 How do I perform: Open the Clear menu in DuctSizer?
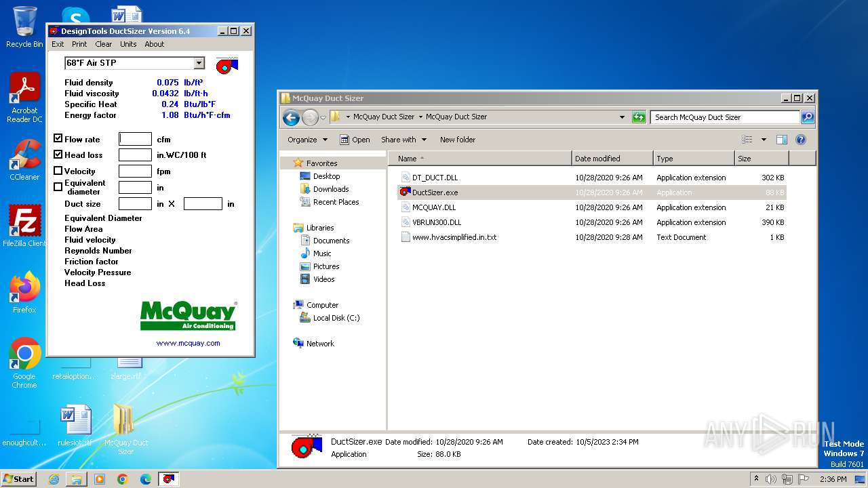click(x=104, y=44)
